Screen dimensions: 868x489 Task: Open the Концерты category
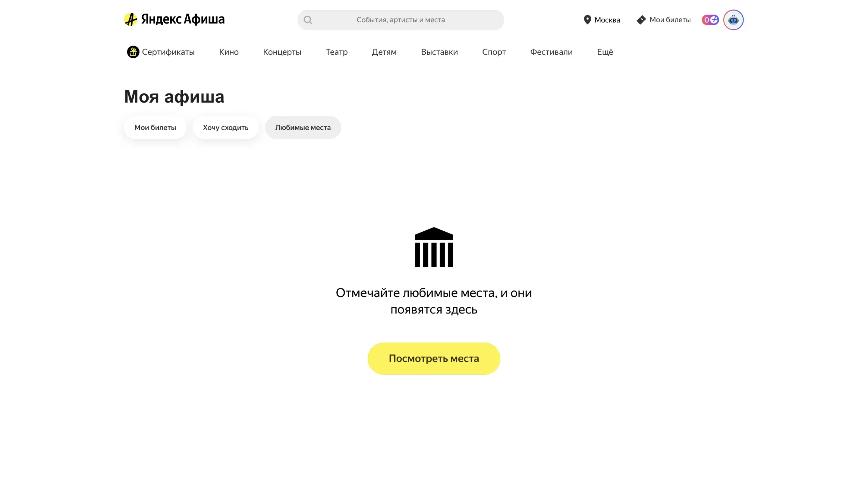[x=282, y=52]
